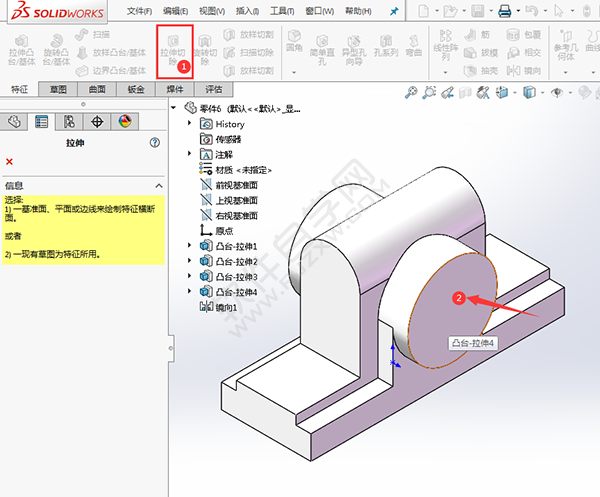600x497 pixels.
Task: Click the red X cancel icon
Action: click(9, 162)
